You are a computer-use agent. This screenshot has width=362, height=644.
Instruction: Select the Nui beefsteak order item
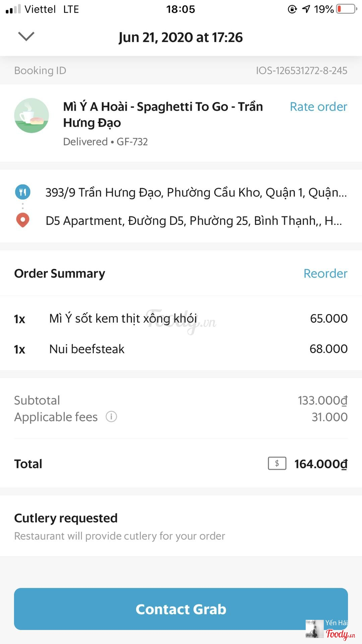tap(87, 349)
